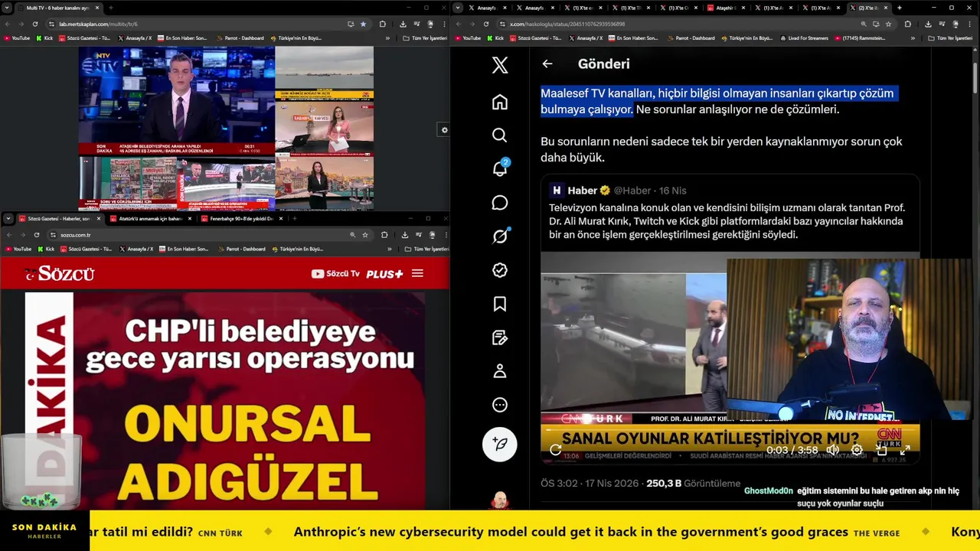Switch to Atatürk'ü anmamak için bahane tab
980x551 pixels.
[x=150, y=219]
